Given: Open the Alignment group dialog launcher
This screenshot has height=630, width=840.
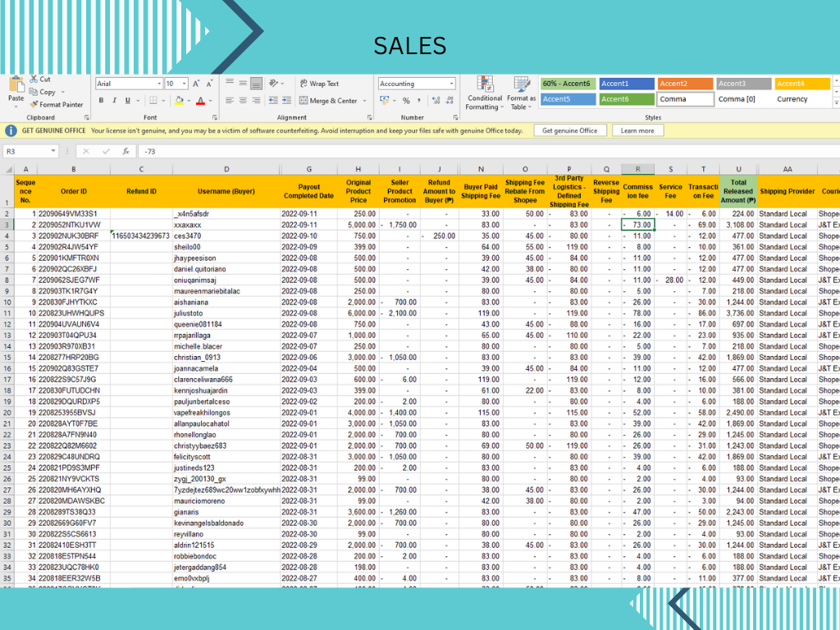Looking at the screenshot, I should tap(370, 117).
